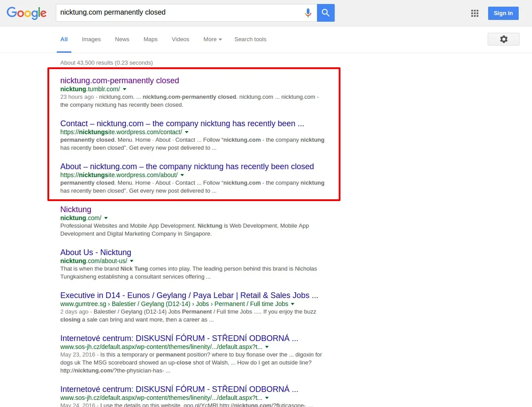Click the 'nicktung.com/about-us/' URL text
532x407 pixels.
pyautogui.click(x=94, y=261)
